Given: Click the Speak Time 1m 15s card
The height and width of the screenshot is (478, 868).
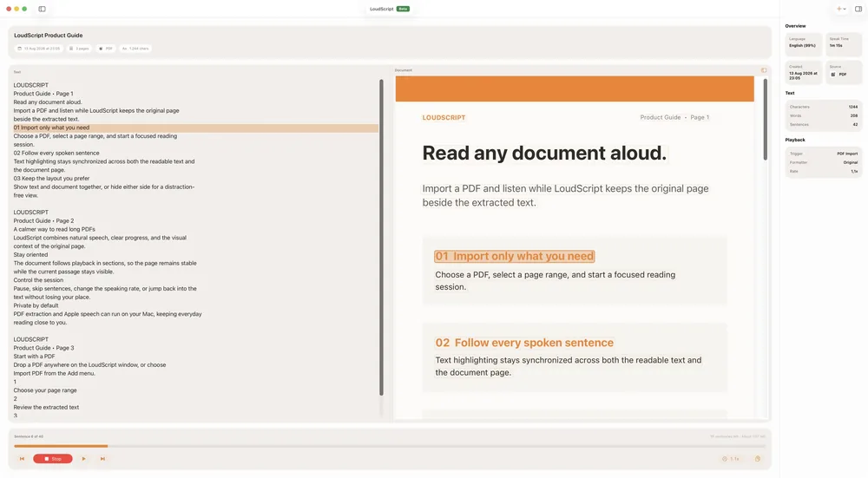Looking at the screenshot, I should click(843, 43).
